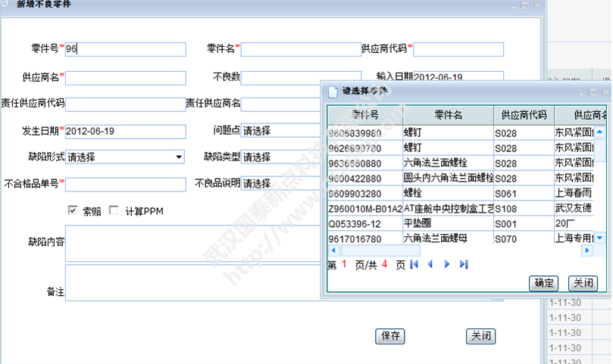Click the 供应商代码 column header
Viewport: 613px width, 364px height.
click(523, 115)
